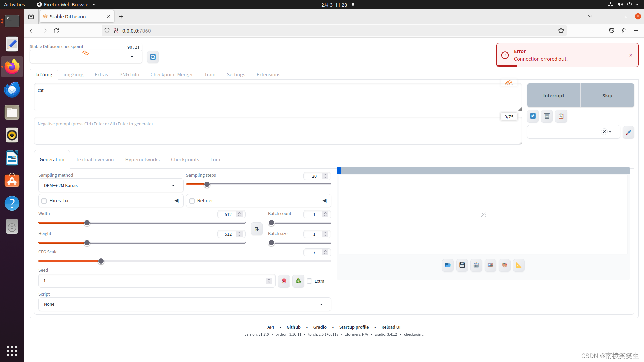
Task: Adjust the Sampling steps slider handle
Action: coord(207,184)
